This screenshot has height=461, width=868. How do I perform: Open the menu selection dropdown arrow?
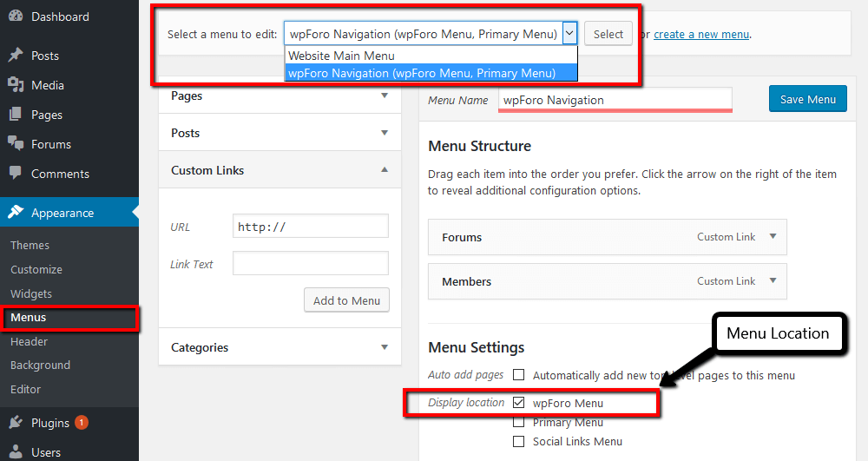click(569, 34)
